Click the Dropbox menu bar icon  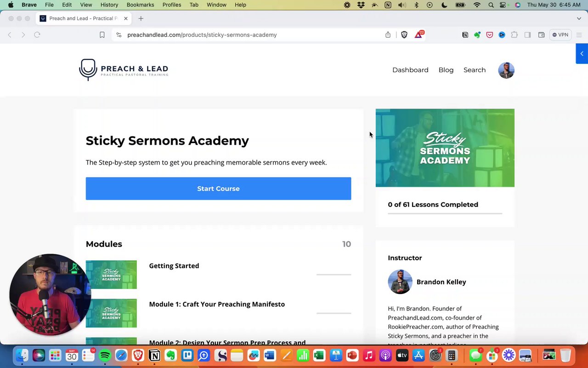[361, 5]
